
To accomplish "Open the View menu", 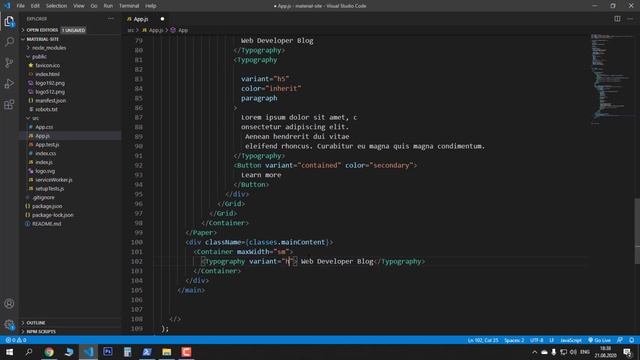I will point(78,6).
